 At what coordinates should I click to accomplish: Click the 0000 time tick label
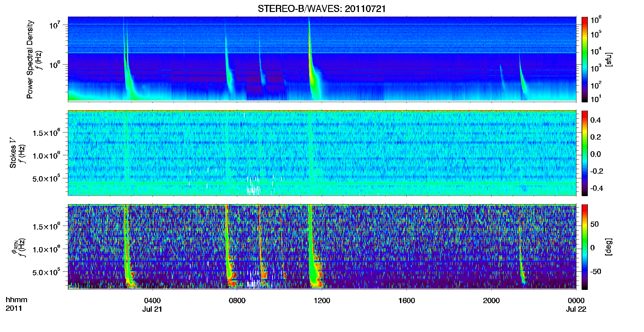click(x=576, y=300)
